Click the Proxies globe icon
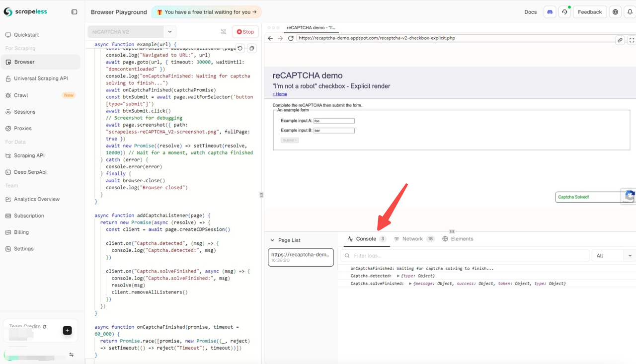636x364 pixels. pyautogui.click(x=8, y=128)
